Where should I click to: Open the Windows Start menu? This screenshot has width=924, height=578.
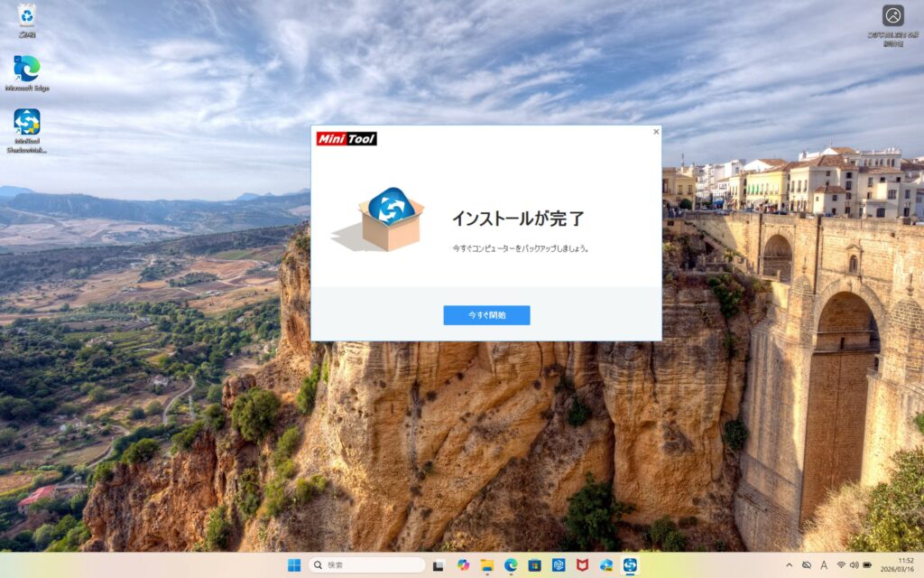point(294,565)
